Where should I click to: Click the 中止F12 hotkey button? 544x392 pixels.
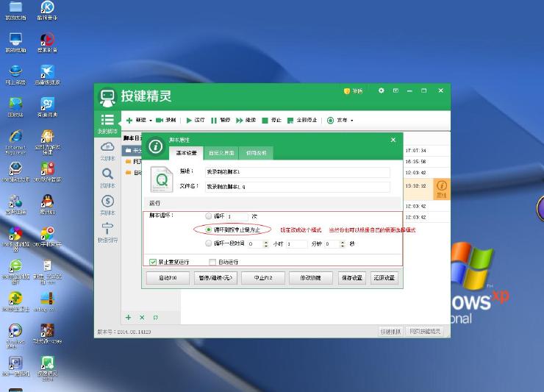[x=263, y=278]
